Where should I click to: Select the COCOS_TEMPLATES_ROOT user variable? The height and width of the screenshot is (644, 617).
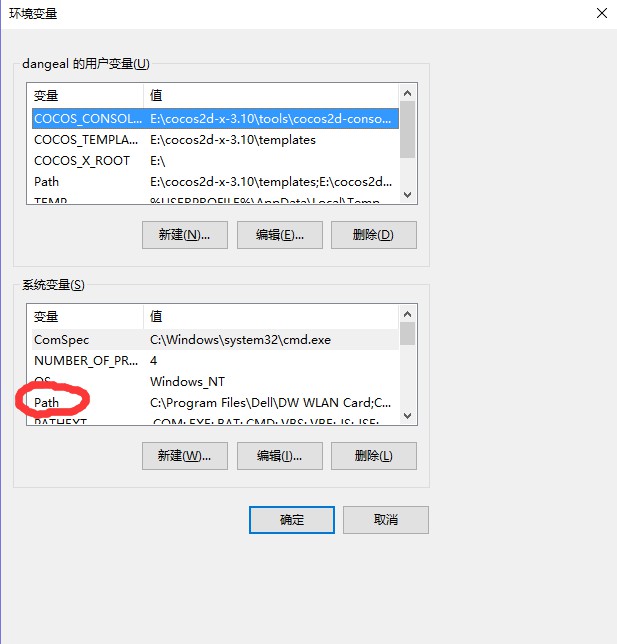pyautogui.click(x=215, y=140)
